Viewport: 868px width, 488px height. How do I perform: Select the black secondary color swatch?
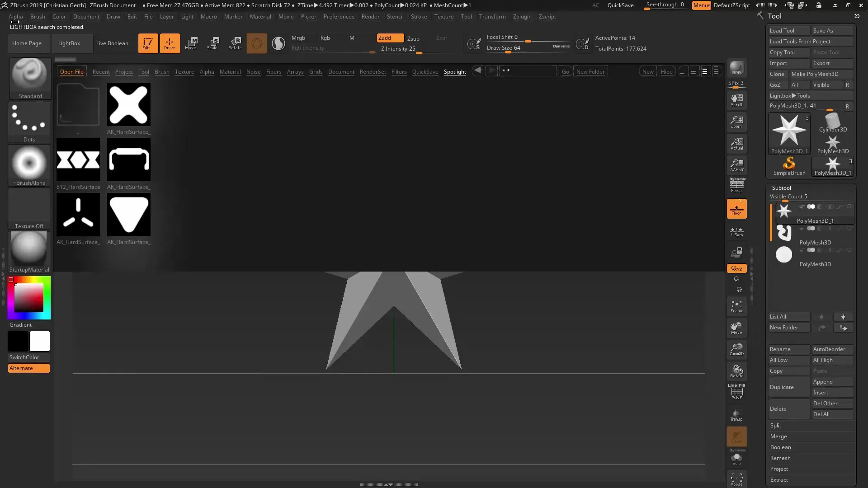(x=18, y=341)
